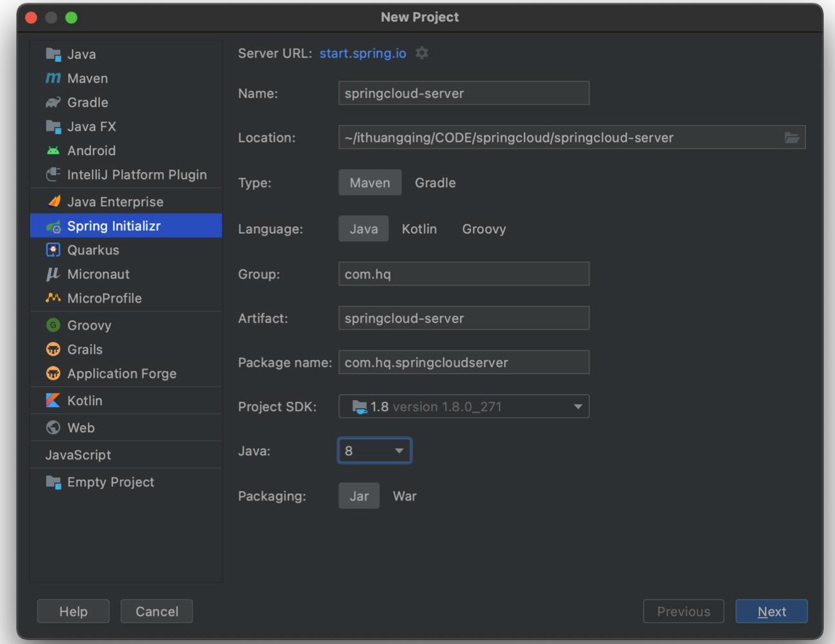Click the Micronaut mu icon
This screenshot has width=835, height=644.
click(x=53, y=274)
